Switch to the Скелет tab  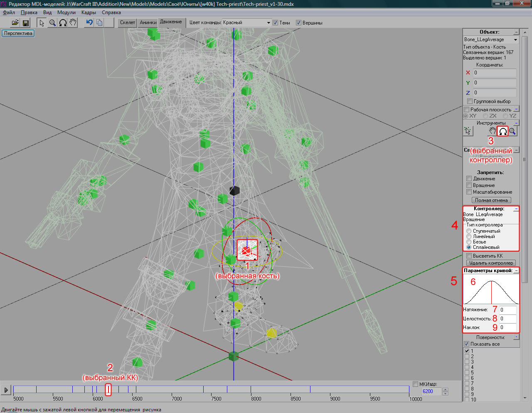click(128, 23)
